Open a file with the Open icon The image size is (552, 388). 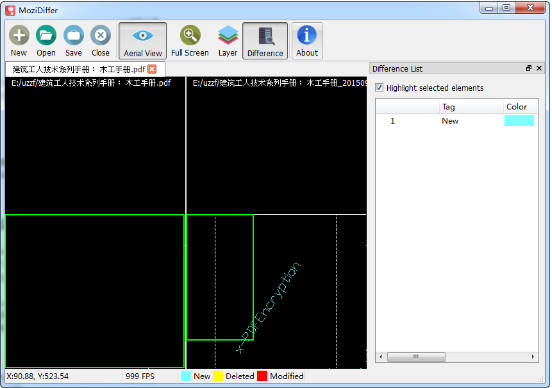[x=46, y=41]
